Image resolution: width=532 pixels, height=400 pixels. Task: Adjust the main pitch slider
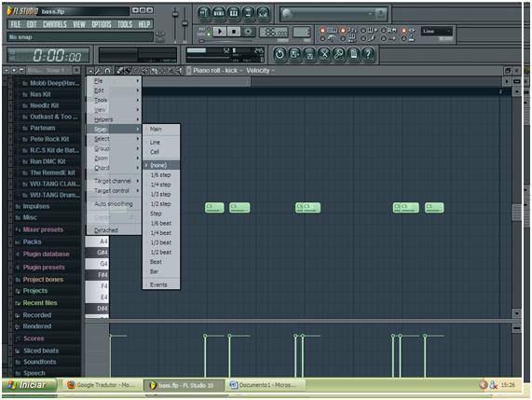[x=184, y=23]
